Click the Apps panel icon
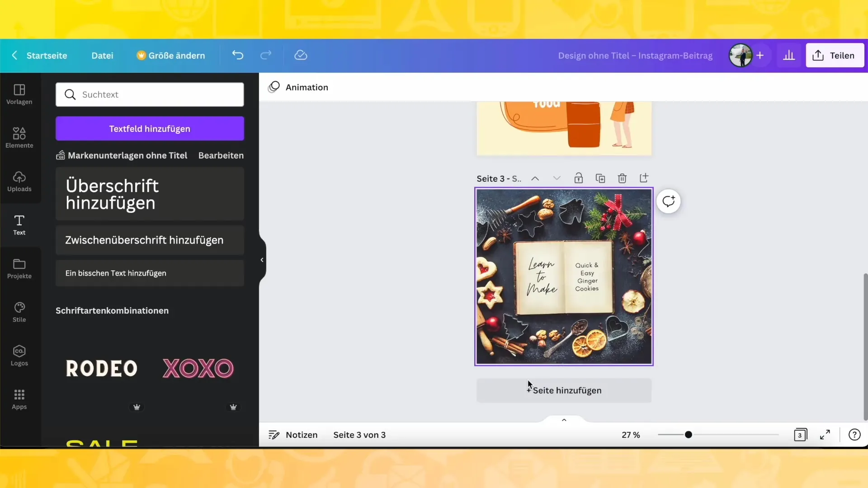868x488 pixels. click(19, 398)
